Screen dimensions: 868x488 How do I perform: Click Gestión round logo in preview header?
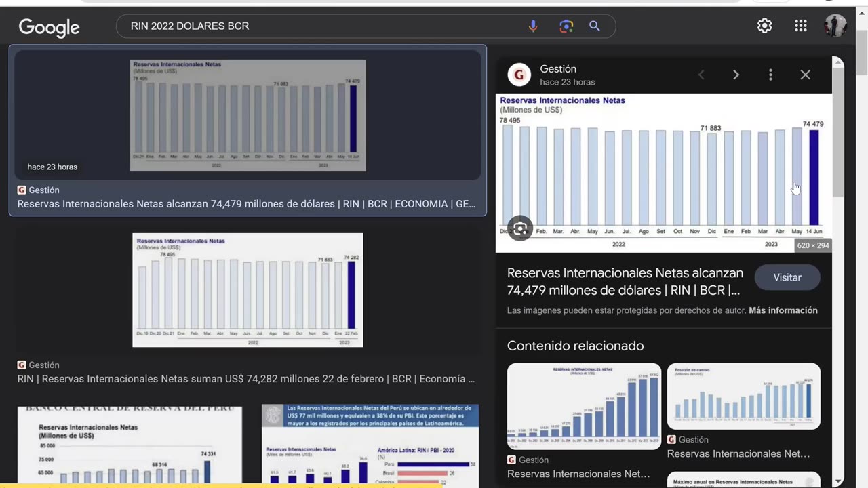[x=519, y=75]
